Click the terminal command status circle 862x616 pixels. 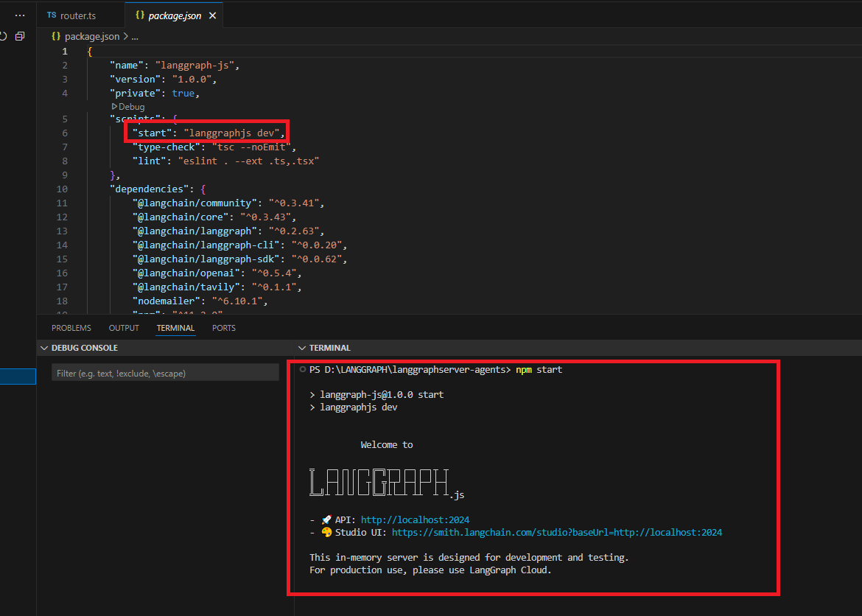pos(302,370)
